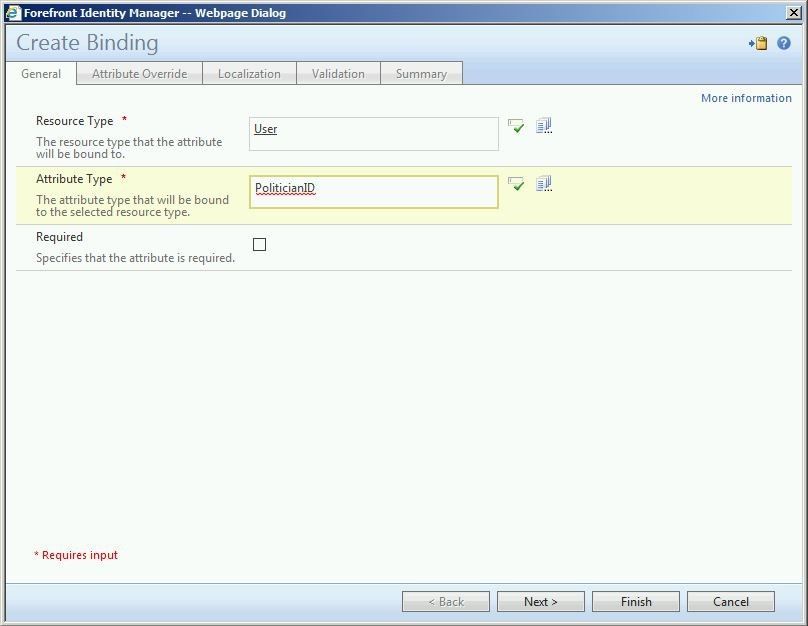Focus the Resource Type input with User
The image size is (808, 626).
374,134
